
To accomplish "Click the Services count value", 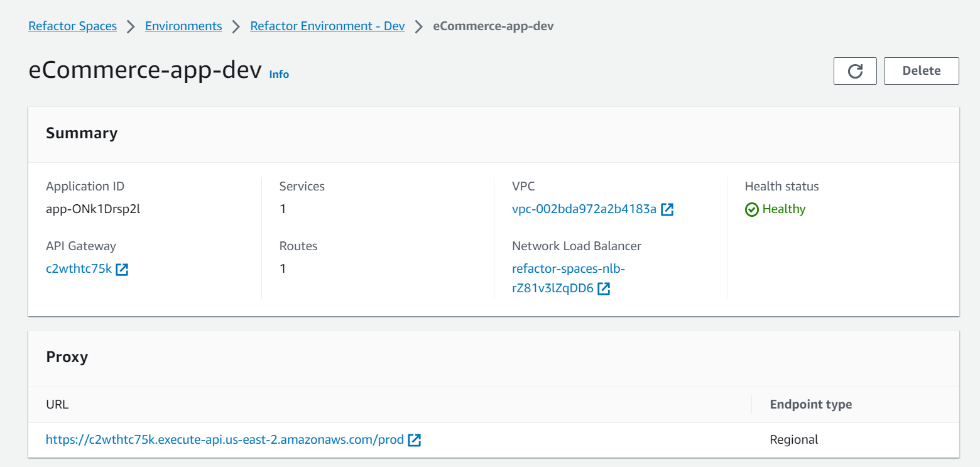I will pos(283,209).
